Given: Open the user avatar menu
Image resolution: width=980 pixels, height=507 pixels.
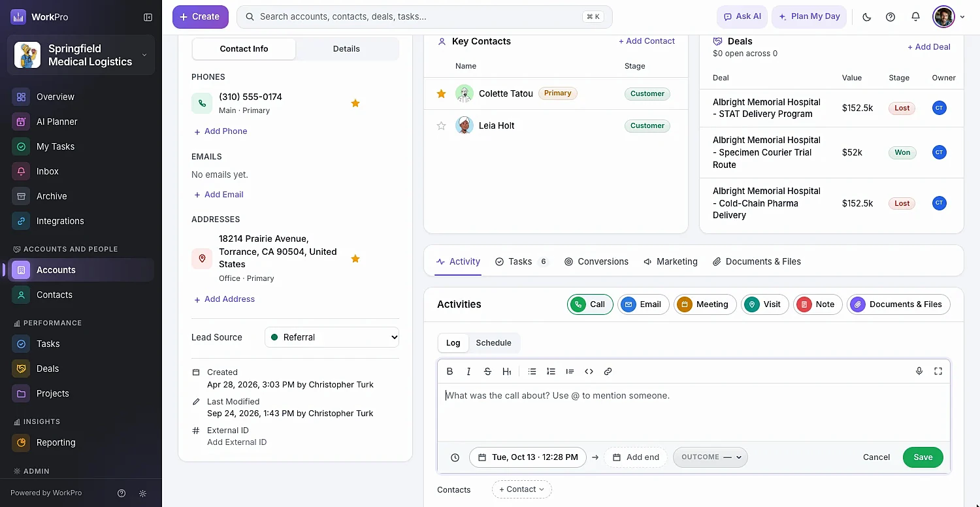Looking at the screenshot, I should coord(949,17).
